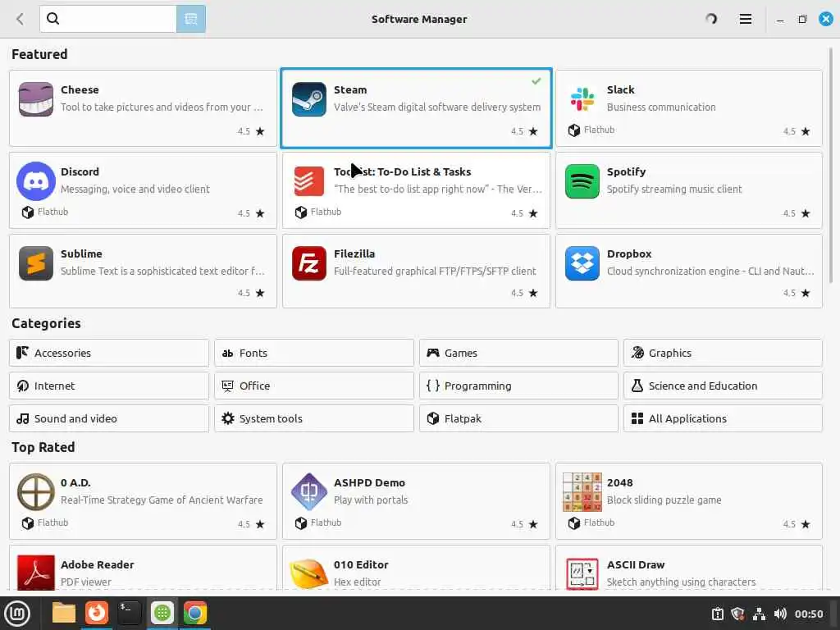The height and width of the screenshot is (630, 840).
Task: Click the 0 A.D. description text
Action: click(162, 500)
